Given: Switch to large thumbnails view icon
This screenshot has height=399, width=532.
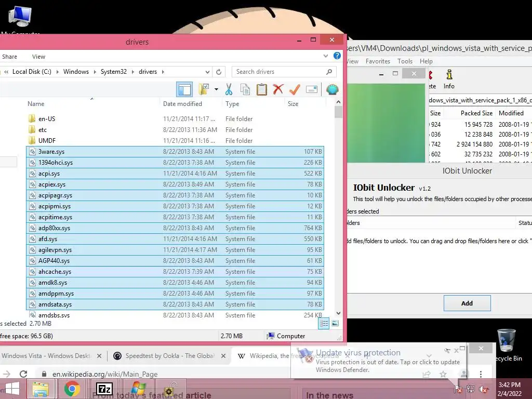Looking at the screenshot, I should (x=335, y=323).
